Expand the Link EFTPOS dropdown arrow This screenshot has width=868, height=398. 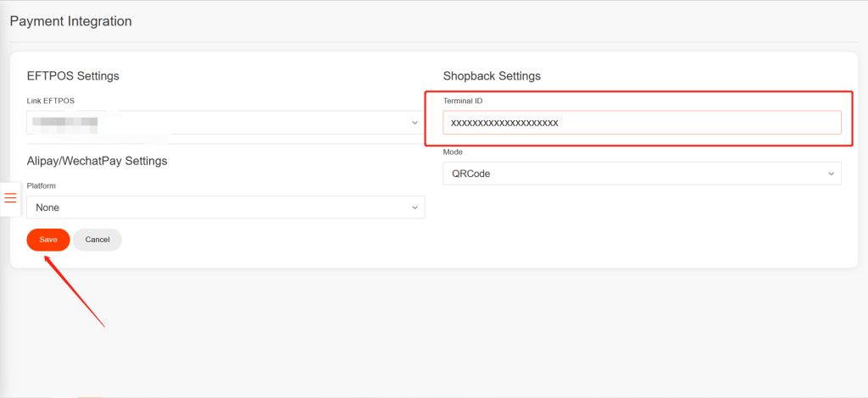coord(415,123)
